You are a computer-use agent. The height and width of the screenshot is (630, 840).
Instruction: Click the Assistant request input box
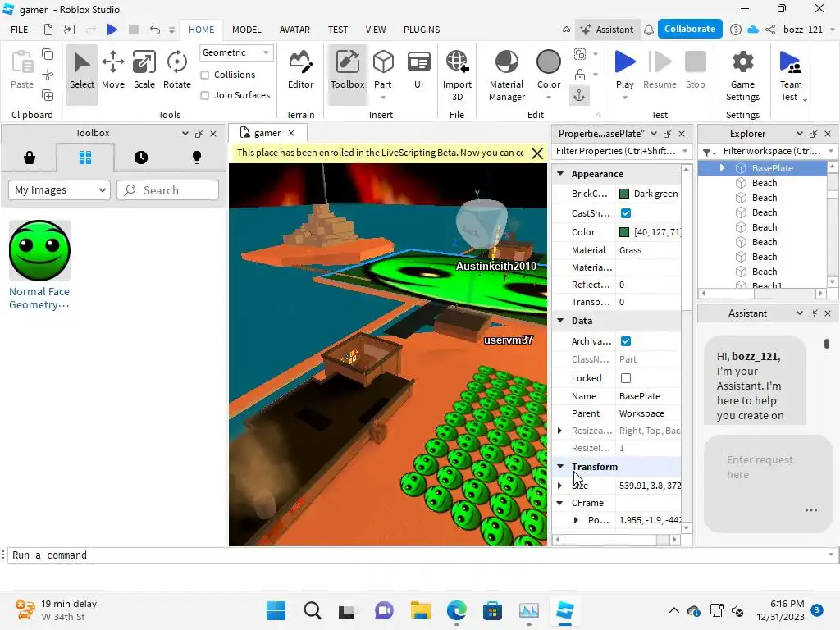click(x=767, y=484)
